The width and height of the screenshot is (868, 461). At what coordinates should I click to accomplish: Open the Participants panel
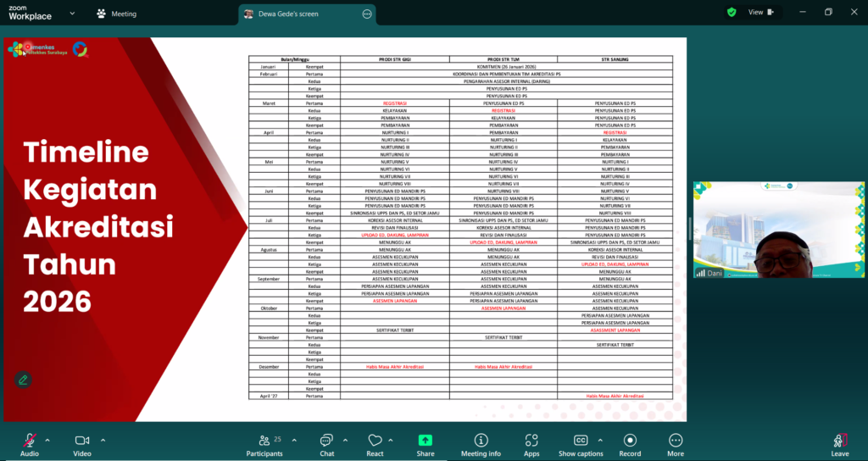coord(265,443)
